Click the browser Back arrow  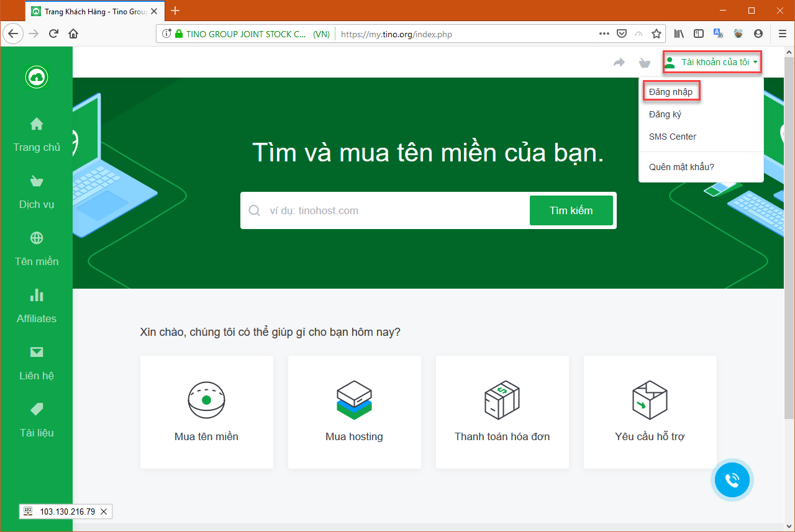pos(13,34)
